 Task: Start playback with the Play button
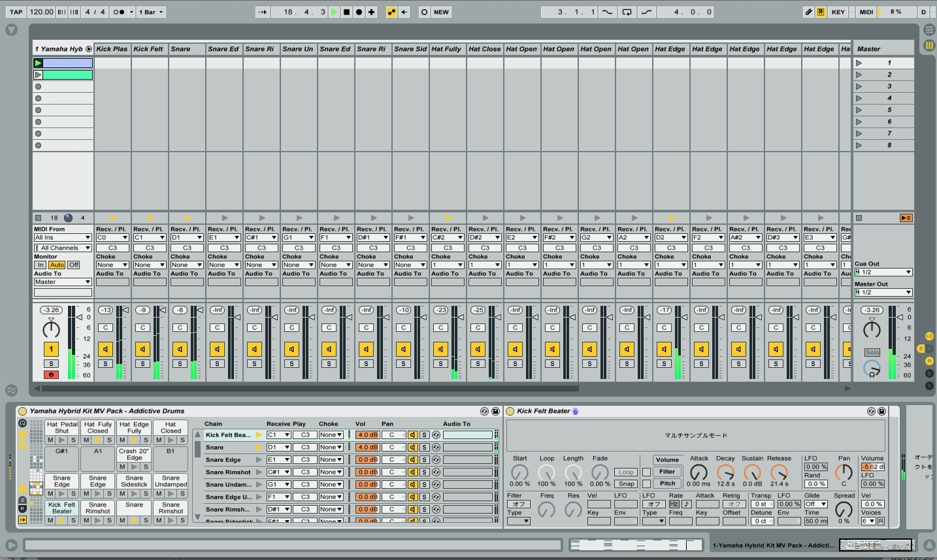point(334,12)
